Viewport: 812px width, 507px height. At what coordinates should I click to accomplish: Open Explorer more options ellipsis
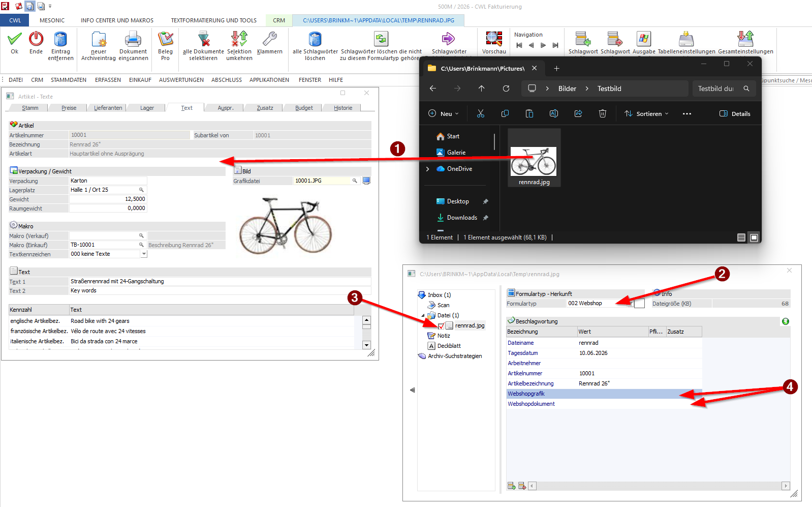[x=687, y=114]
